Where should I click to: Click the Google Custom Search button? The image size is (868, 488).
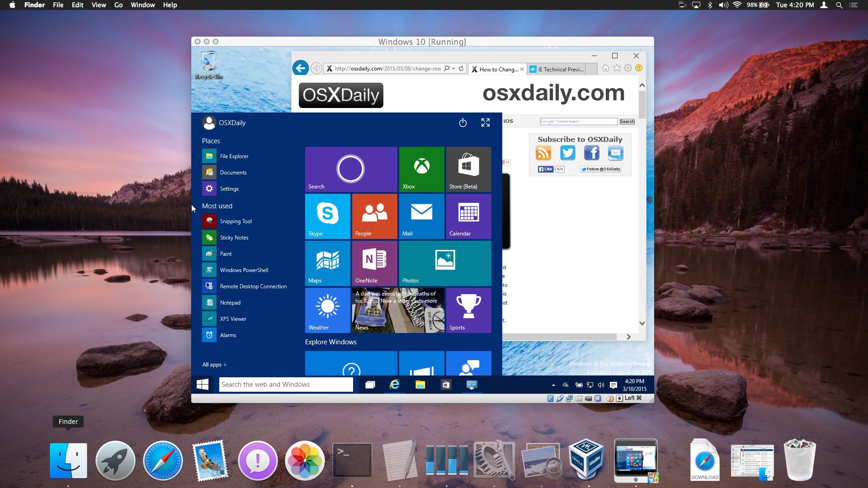tap(627, 122)
